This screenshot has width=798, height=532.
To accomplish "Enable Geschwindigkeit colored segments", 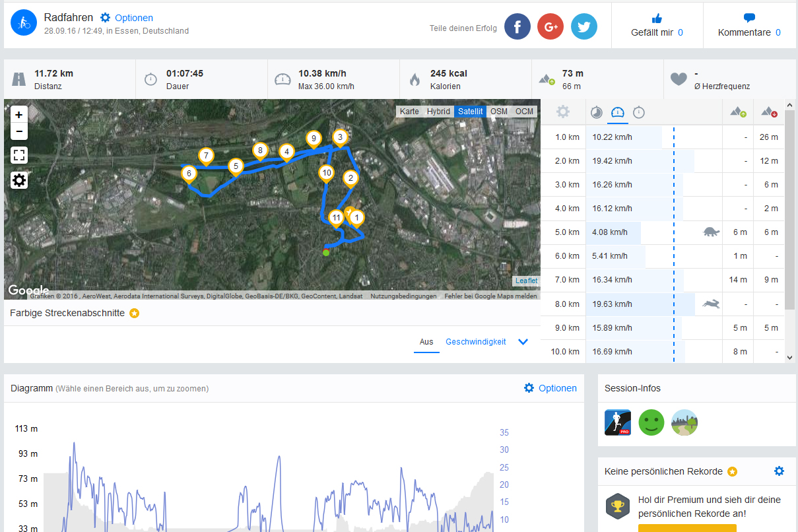I will (x=476, y=342).
